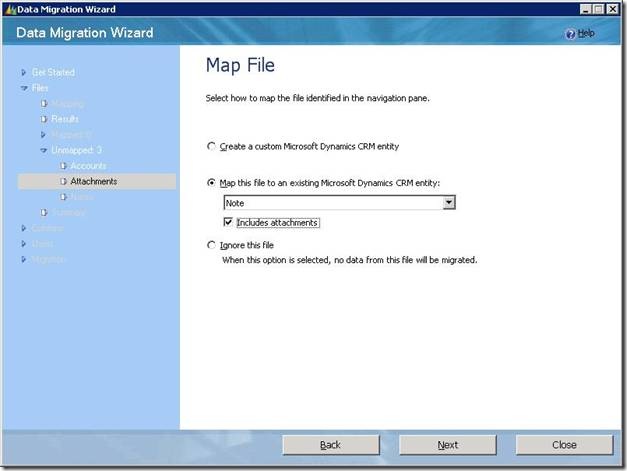
Task: Click the Help icon in header
Action: (x=570, y=34)
